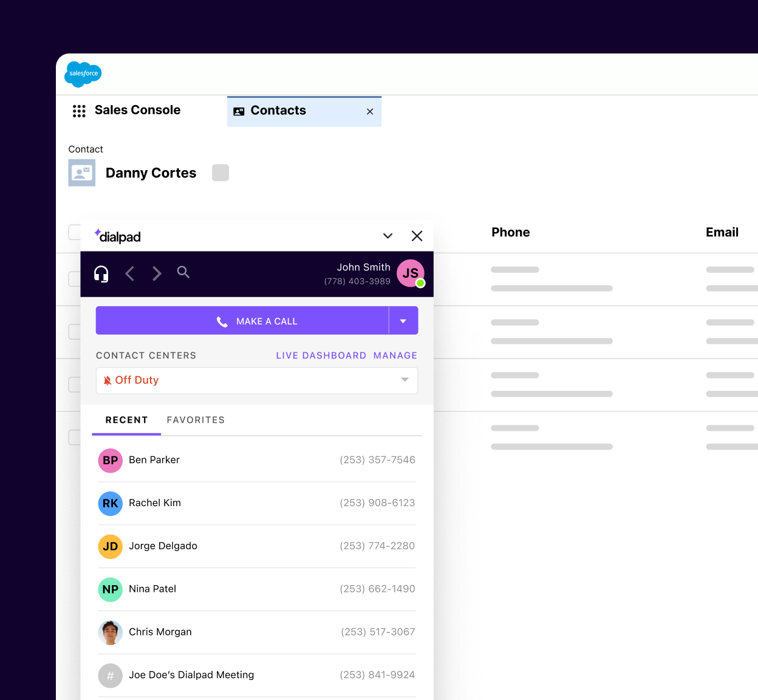758x700 pixels.
Task: Click Danny Cortes contact record icon
Action: tap(82, 173)
